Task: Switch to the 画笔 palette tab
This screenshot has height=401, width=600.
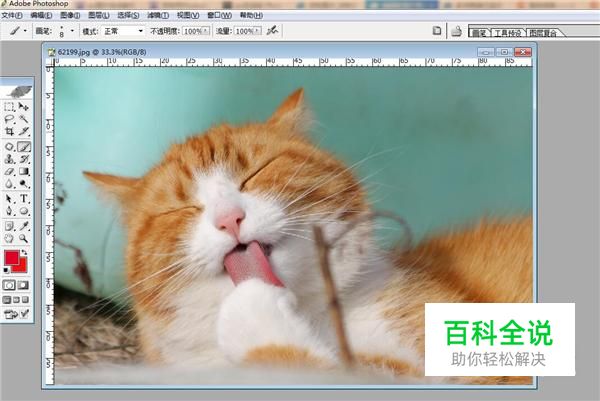Action: click(x=479, y=33)
